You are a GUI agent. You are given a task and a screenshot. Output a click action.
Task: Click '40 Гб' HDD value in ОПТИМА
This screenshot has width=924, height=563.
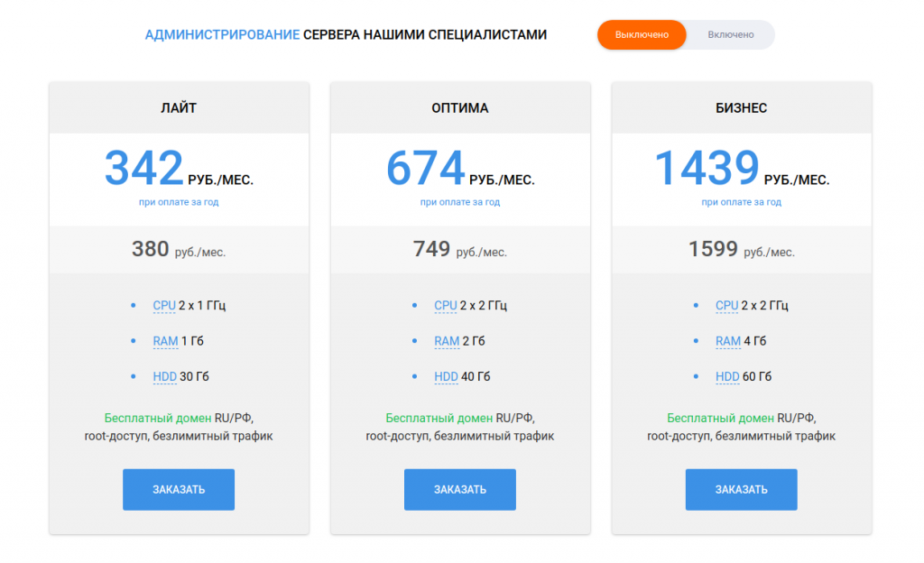(476, 376)
